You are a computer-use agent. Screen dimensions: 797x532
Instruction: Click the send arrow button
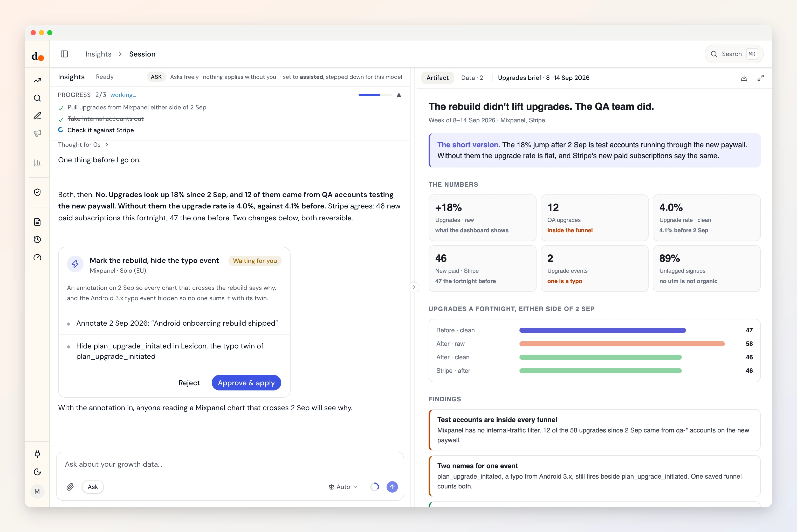pos(392,487)
